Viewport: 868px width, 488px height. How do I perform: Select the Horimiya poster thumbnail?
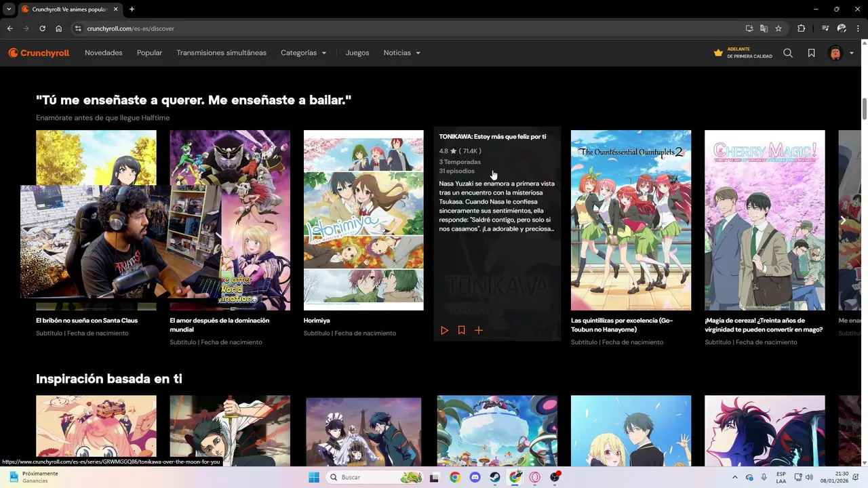click(x=363, y=220)
